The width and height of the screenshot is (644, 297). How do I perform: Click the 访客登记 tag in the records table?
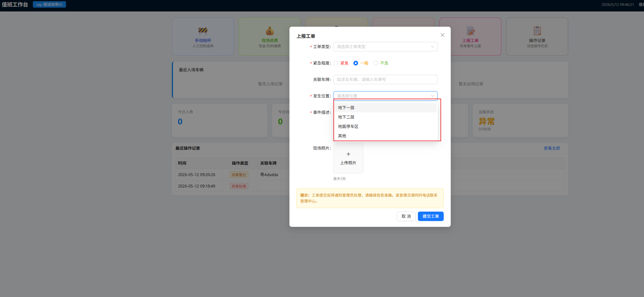pyautogui.click(x=239, y=175)
